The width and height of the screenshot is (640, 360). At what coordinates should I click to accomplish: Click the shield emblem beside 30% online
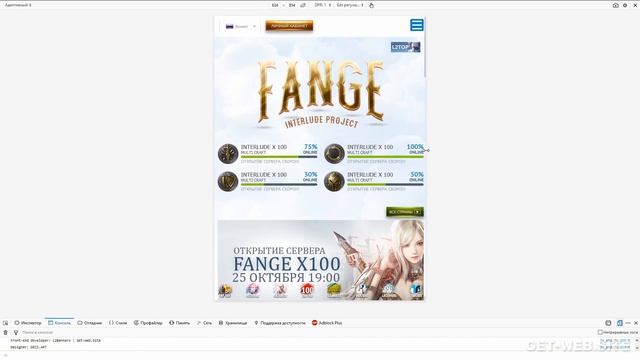point(228,182)
